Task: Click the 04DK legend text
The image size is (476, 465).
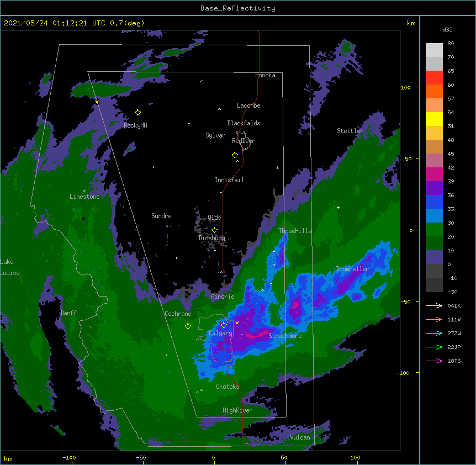Action: coord(454,305)
